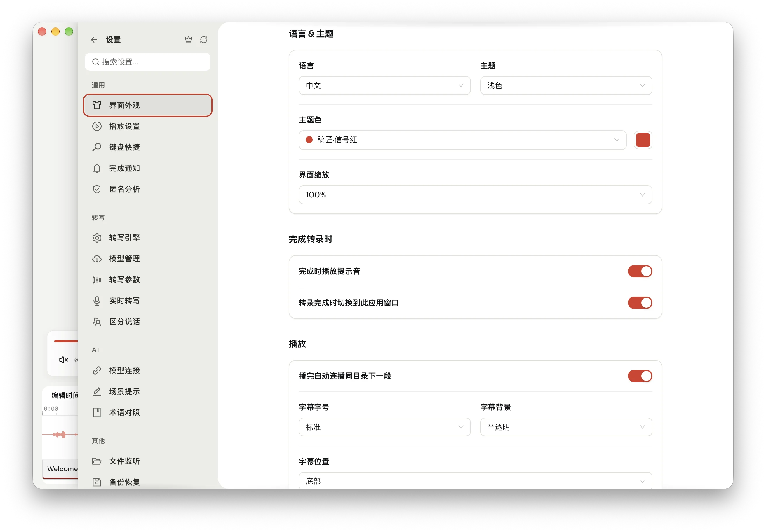Viewport: 766px width, 532px height.
Task: Select 播放设置 in the sidebar
Action: (x=147, y=126)
